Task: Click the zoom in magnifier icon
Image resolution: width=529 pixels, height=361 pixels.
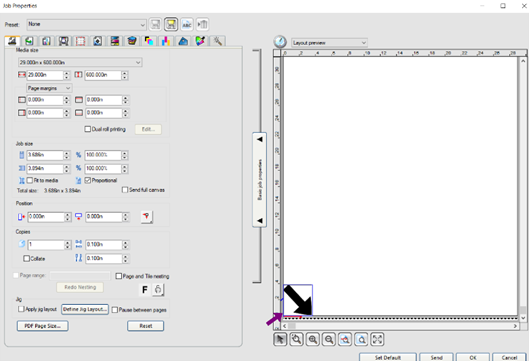Action: (x=312, y=339)
